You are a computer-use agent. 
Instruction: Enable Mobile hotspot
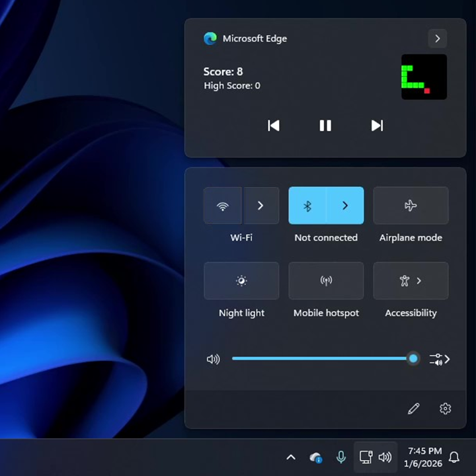point(326,281)
